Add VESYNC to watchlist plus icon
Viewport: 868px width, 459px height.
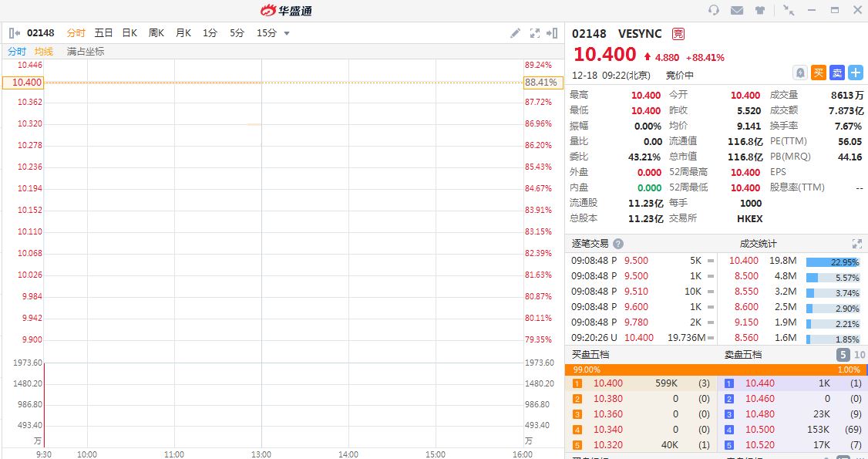pyautogui.click(x=856, y=73)
